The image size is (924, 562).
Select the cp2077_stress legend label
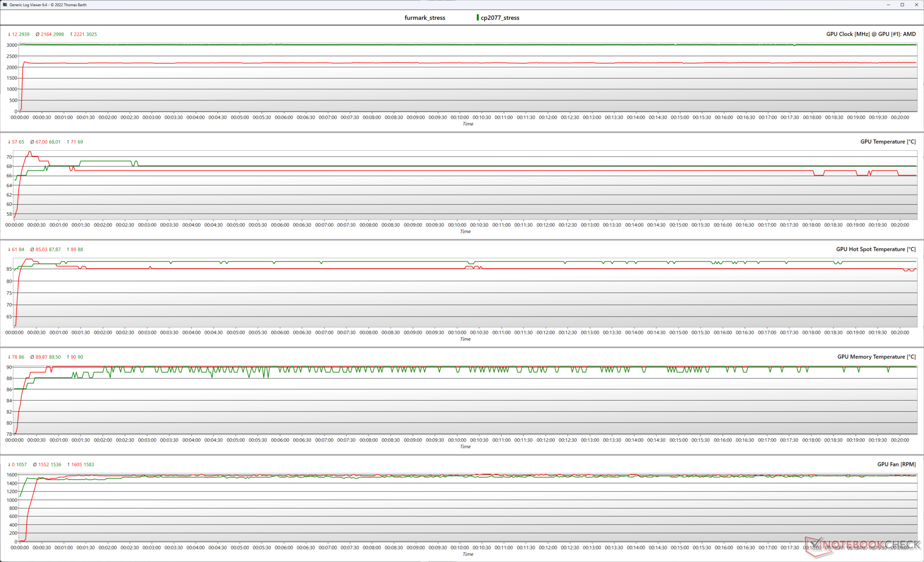(x=500, y=18)
